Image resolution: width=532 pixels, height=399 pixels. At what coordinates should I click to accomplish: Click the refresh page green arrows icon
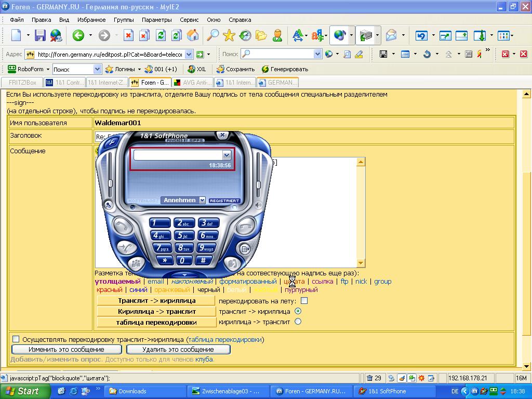161,35
